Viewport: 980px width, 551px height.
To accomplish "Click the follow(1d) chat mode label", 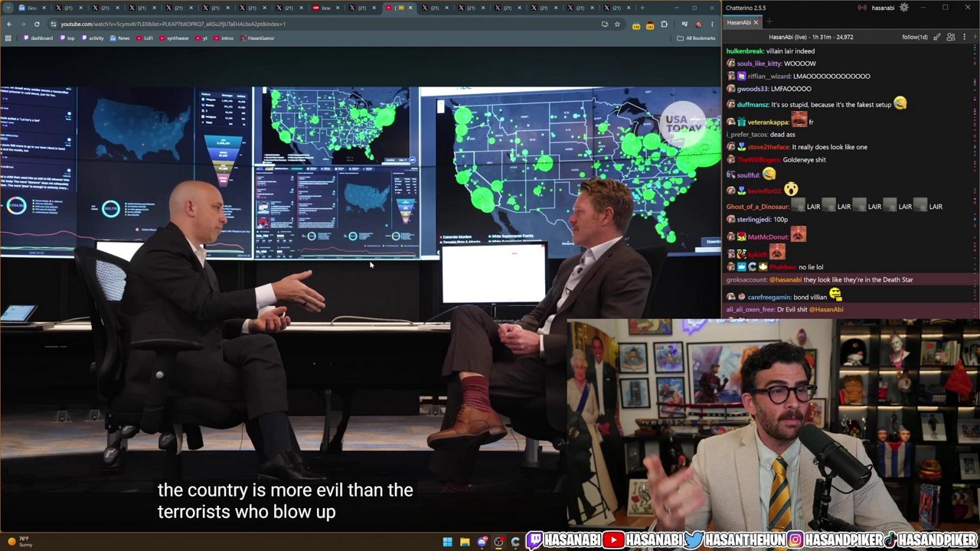I will coord(915,37).
